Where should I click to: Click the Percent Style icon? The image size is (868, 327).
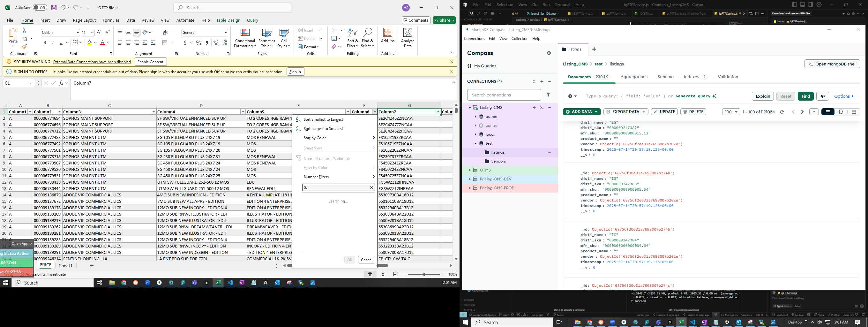[198, 43]
